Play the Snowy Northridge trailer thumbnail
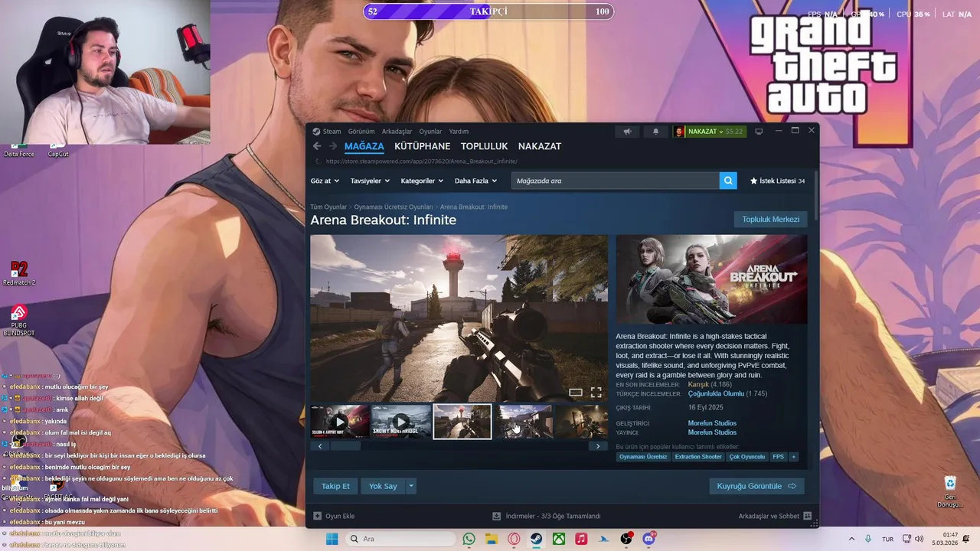This screenshot has width=980, height=551. [401, 422]
